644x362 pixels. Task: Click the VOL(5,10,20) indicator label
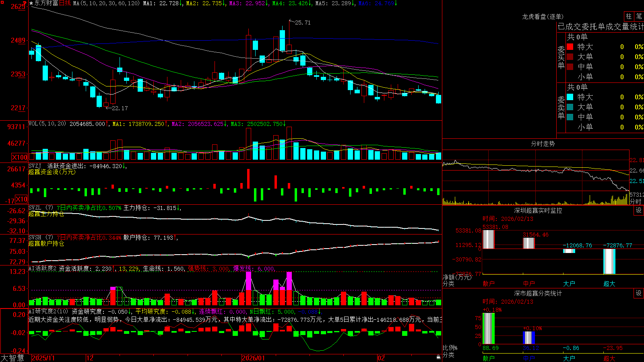[47, 124]
